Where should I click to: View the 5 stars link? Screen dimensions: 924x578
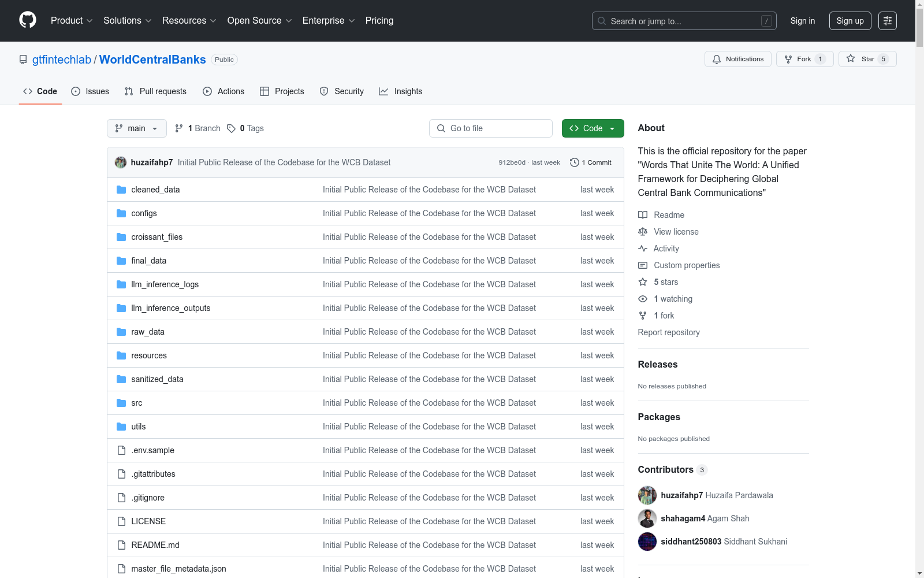point(666,282)
